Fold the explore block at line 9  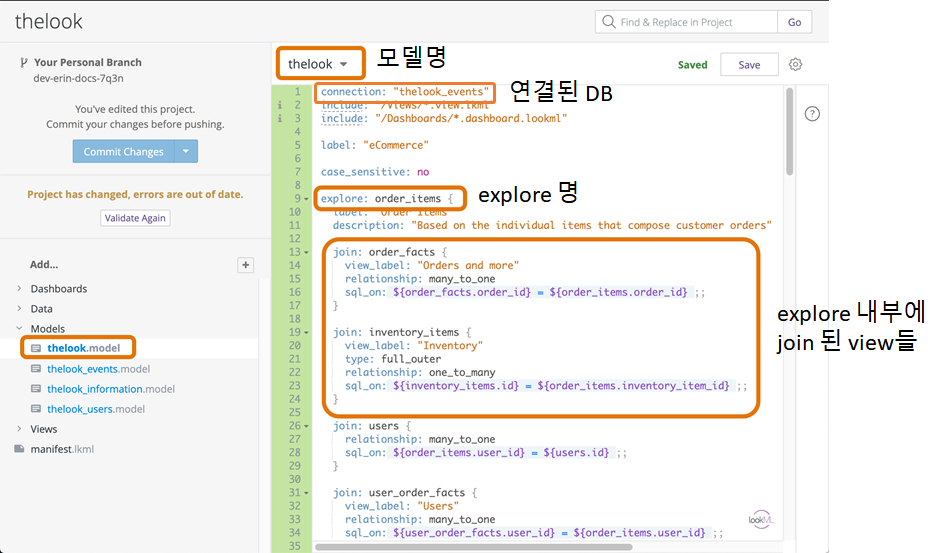click(306, 199)
